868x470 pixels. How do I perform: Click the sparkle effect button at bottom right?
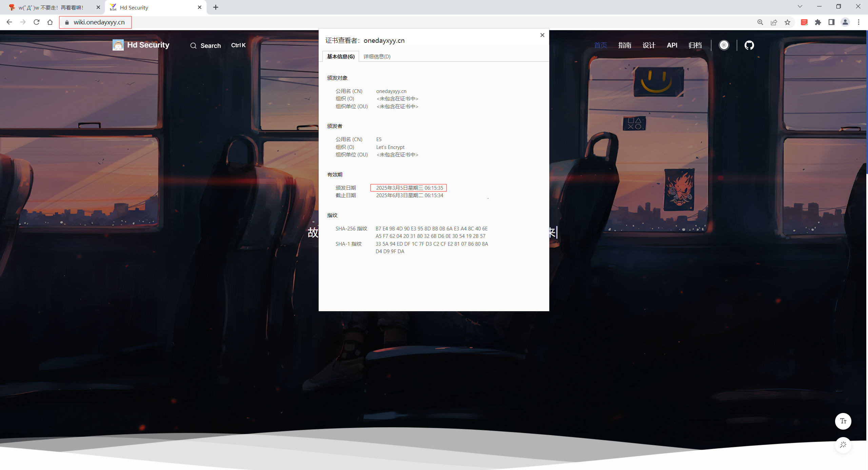(843, 445)
